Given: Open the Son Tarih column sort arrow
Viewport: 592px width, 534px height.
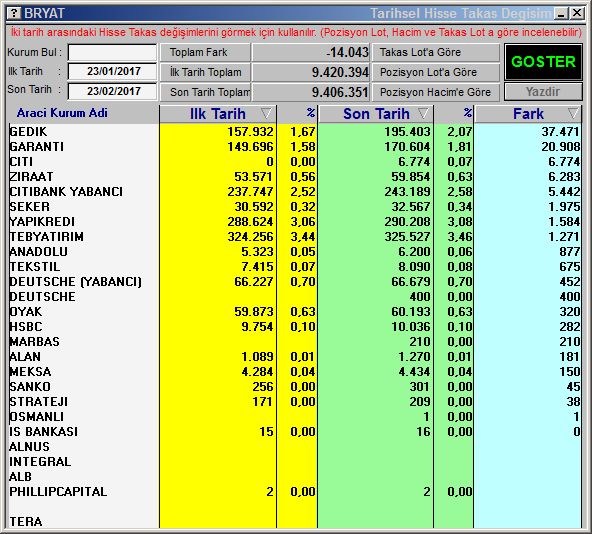Looking at the screenshot, I should [424, 113].
